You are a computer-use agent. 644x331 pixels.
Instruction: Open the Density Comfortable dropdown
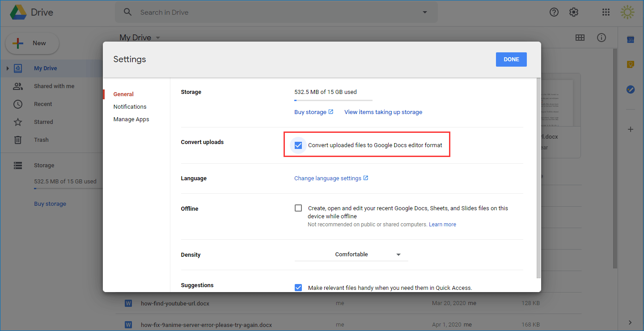[x=351, y=255]
